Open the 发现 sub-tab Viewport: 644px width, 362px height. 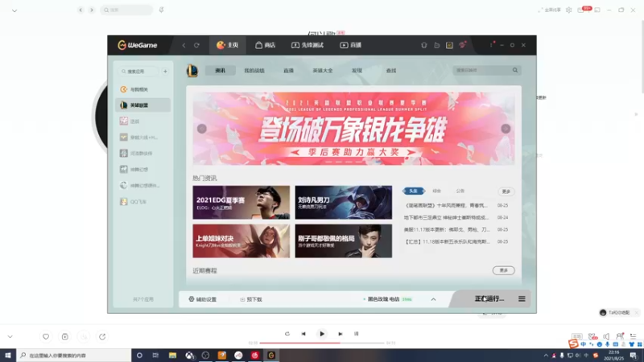[357, 71]
